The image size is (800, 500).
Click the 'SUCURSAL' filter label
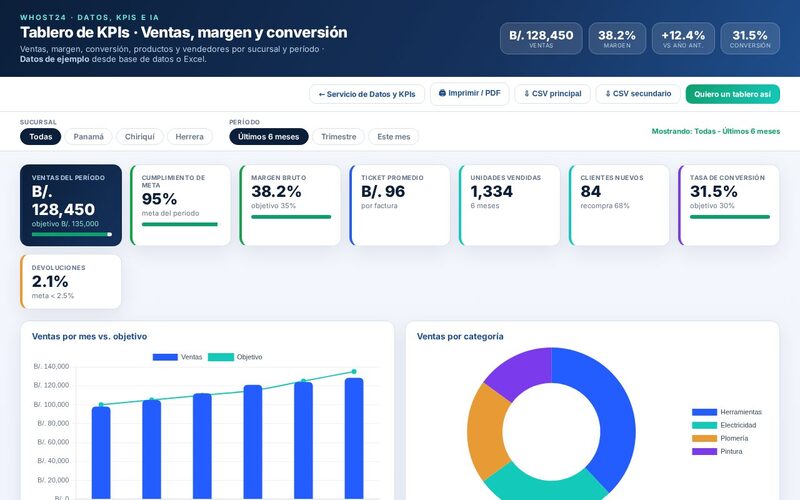pos(38,122)
